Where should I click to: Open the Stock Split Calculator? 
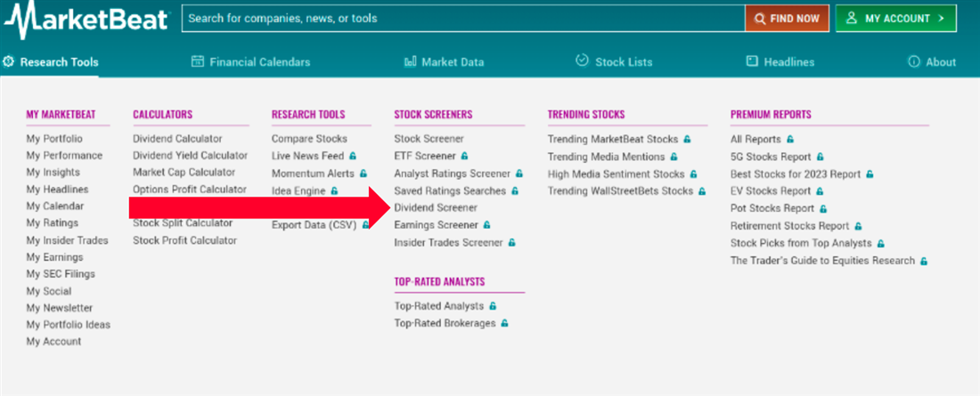click(184, 223)
